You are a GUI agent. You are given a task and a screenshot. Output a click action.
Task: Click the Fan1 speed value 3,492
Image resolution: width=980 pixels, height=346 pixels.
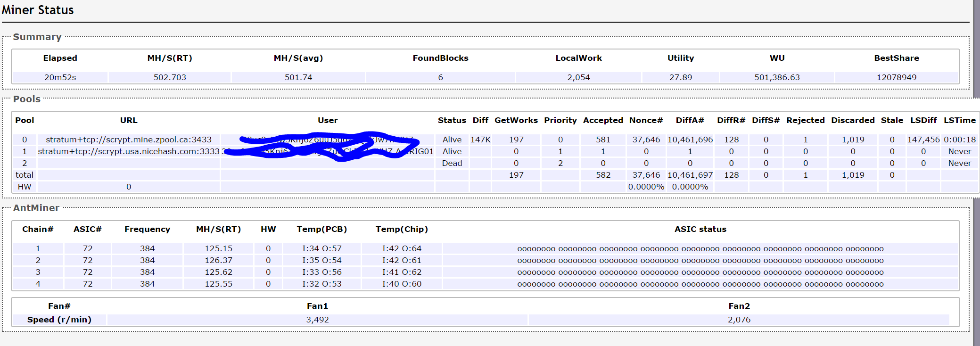tap(317, 320)
